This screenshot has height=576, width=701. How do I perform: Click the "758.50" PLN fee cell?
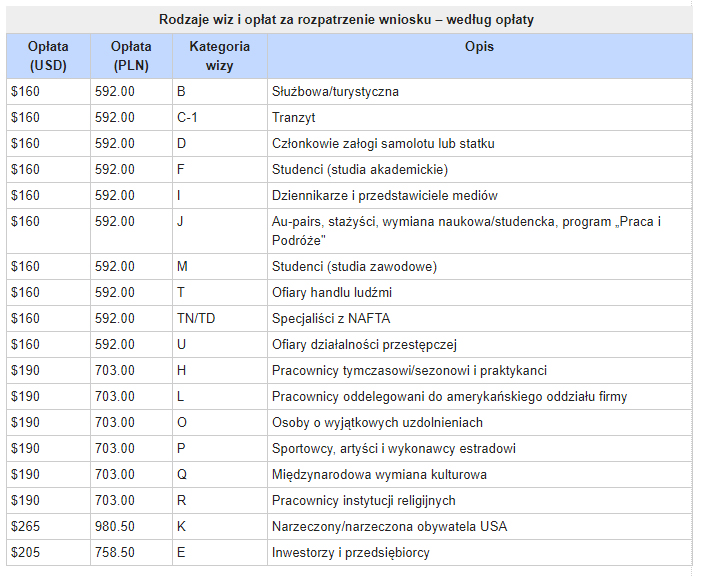[131, 552]
